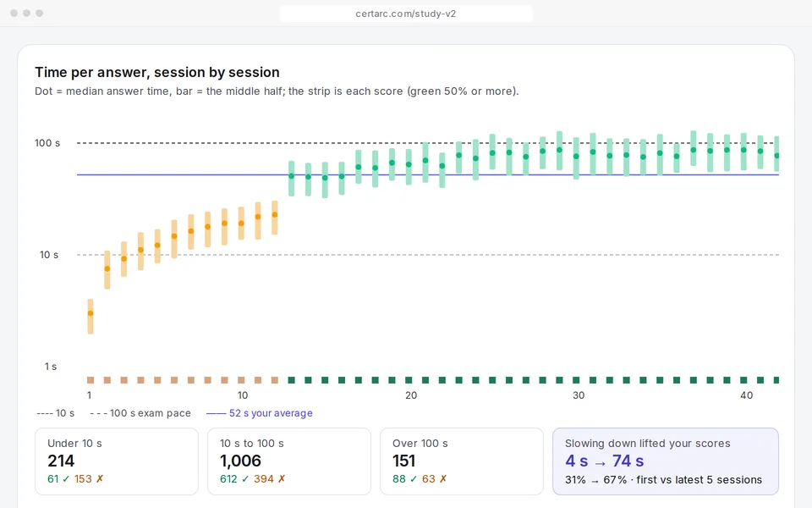Click the certarc.com/study-v2 address bar

pyautogui.click(x=405, y=14)
